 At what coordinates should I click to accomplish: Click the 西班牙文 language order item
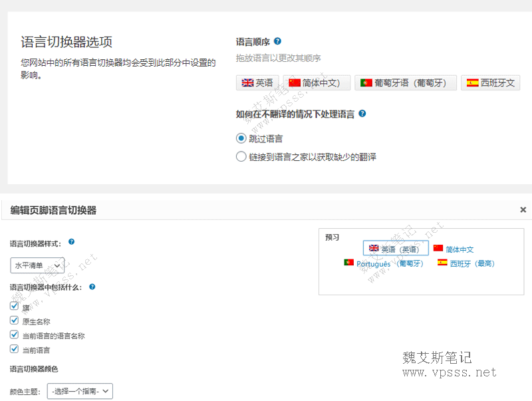coord(490,83)
